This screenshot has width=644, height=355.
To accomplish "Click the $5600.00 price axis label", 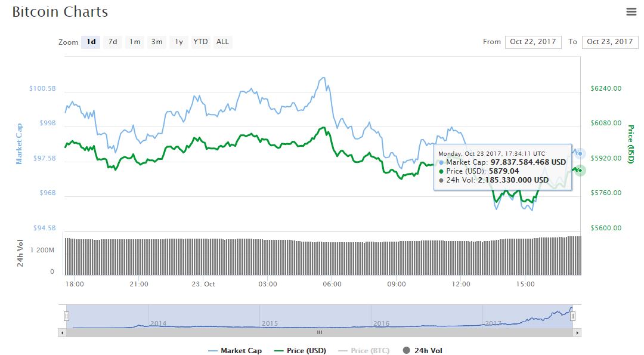I will tap(606, 228).
